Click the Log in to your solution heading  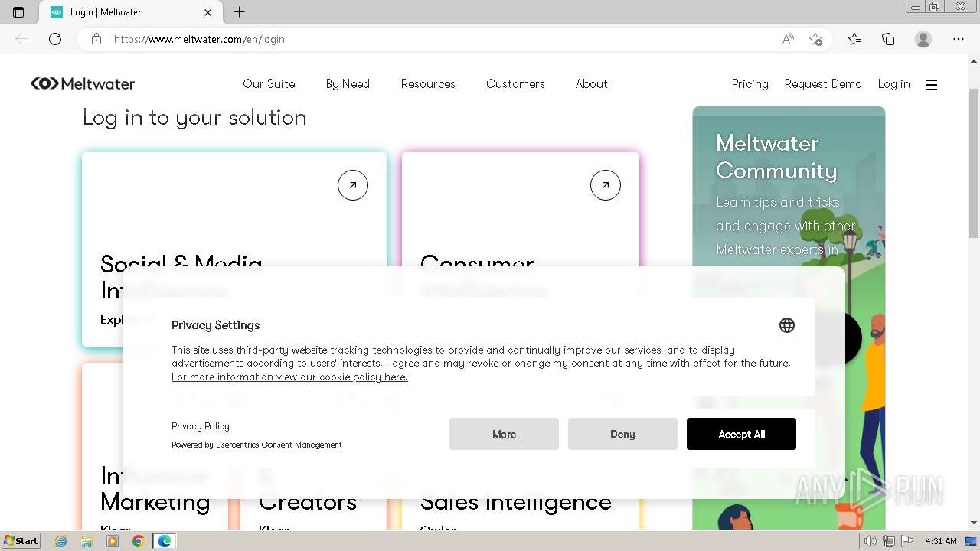pyautogui.click(x=194, y=118)
